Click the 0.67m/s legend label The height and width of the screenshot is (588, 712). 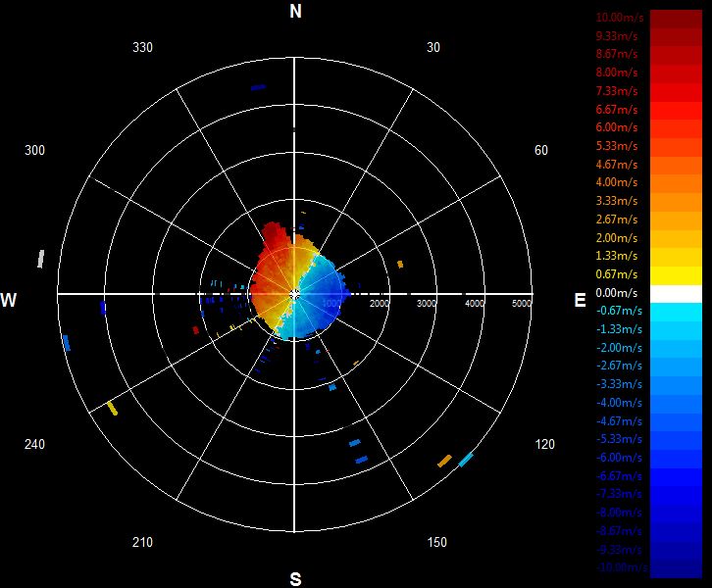point(617,274)
